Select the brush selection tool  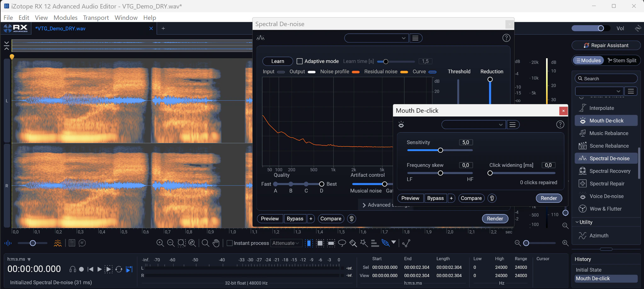[353, 243]
